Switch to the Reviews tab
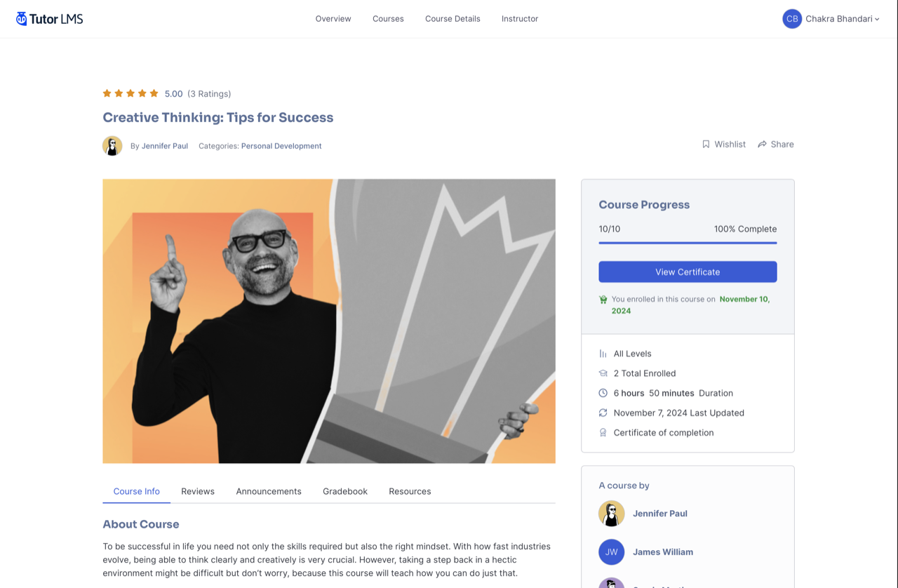The width and height of the screenshot is (898, 588). tap(198, 491)
